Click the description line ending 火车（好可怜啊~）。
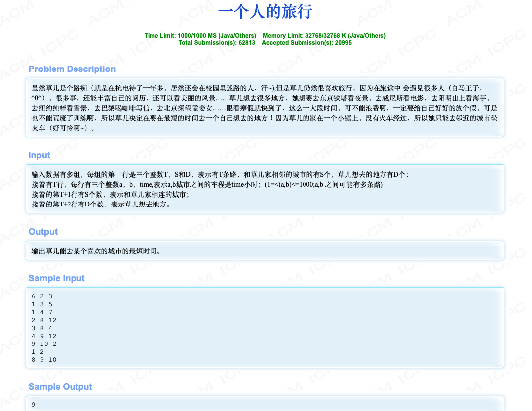Viewport: 532px width, 411px height. [64, 128]
